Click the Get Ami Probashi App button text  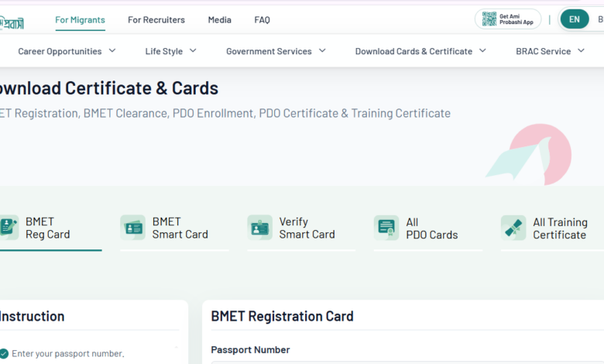(516, 19)
